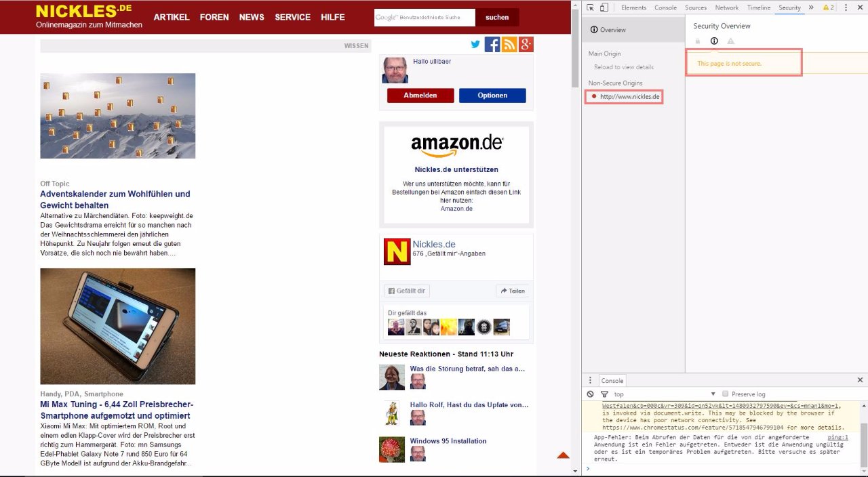868x477 pixels.
Task: Open the 'Windows 95 Installation' reaction
Action: pos(448,441)
